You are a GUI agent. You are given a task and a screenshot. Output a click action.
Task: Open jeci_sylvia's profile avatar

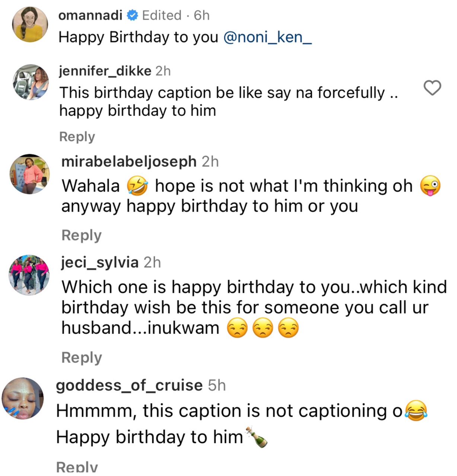pos(29,275)
